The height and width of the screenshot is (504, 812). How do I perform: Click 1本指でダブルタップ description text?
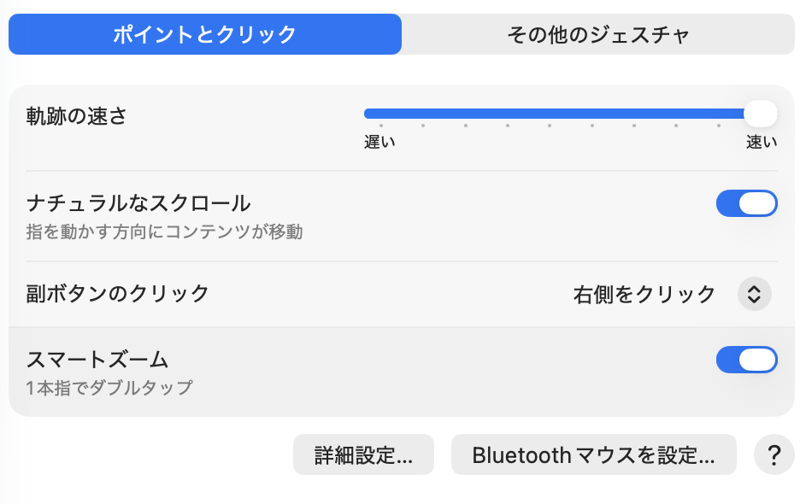(x=109, y=388)
